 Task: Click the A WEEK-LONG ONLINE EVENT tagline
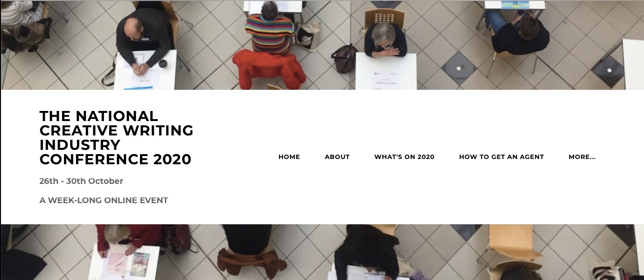click(104, 200)
